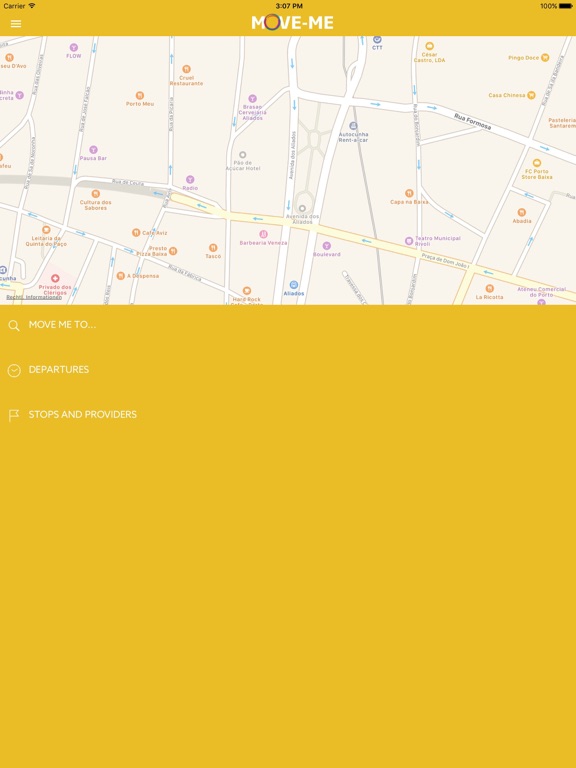
Task: Open the hamburger menu
Action: pyautogui.click(x=16, y=24)
